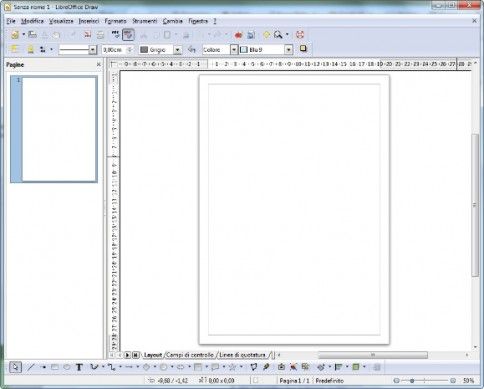Screen dimensions: 484x389
Task: Click the next tab navigation arrow
Action: (127, 355)
